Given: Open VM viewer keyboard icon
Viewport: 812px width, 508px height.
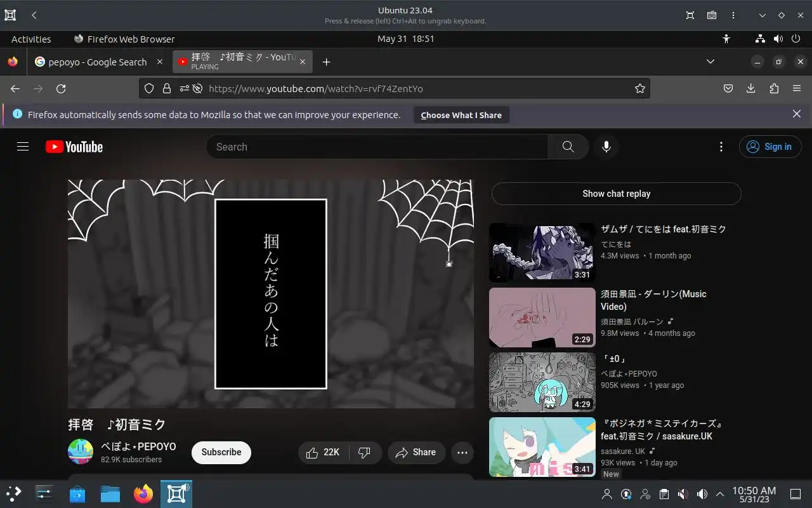Looking at the screenshot, I should 712,15.
